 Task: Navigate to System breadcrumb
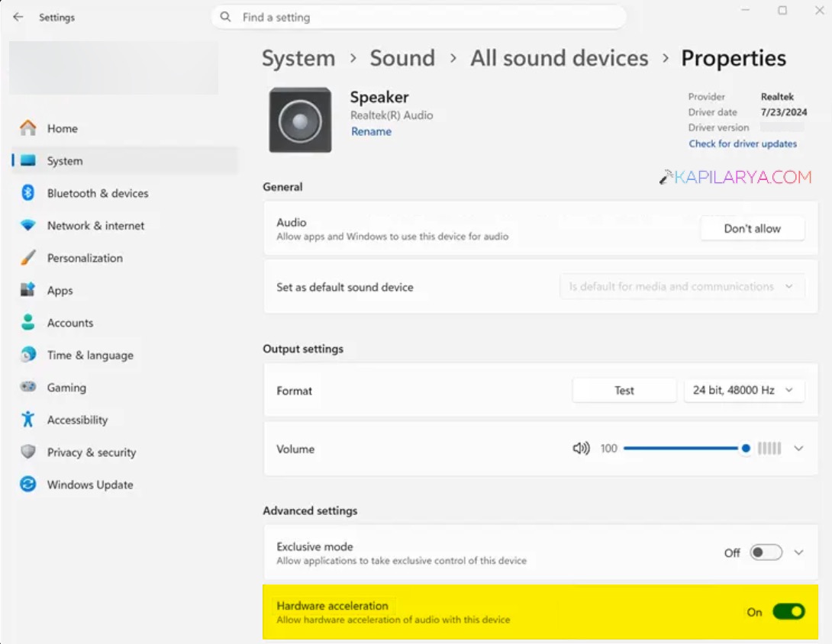(298, 58)
